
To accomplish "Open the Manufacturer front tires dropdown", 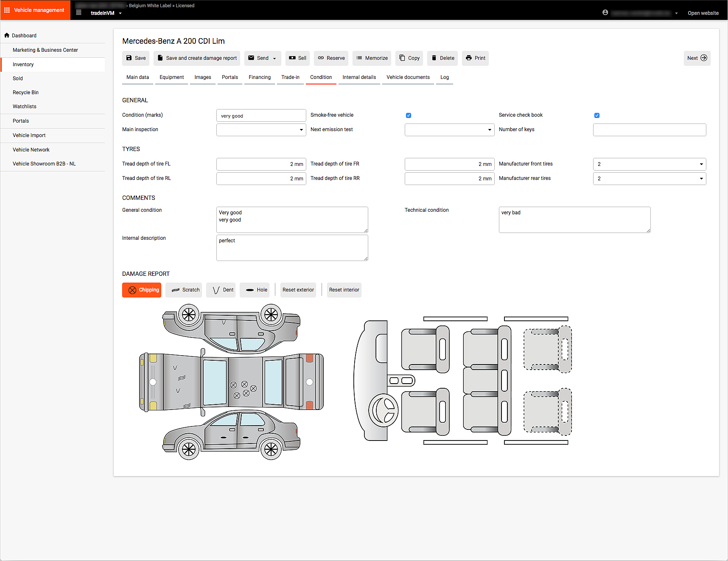I will pos(649,164).
